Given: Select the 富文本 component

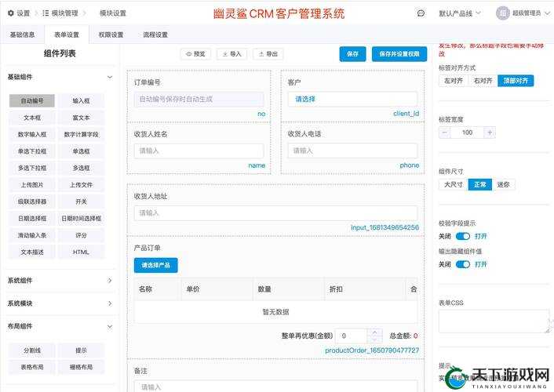Looking at the screenshot, I should click(x=82, y=118).
